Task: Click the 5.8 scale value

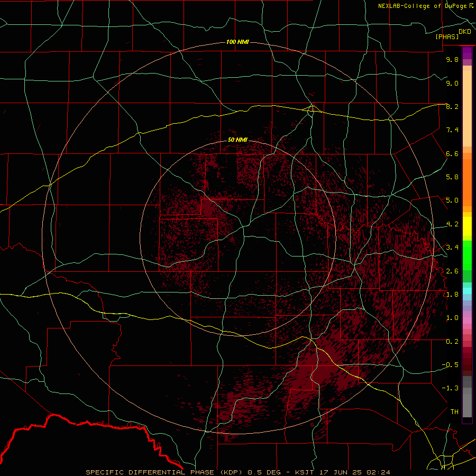Action: click(x=452, y=177)
